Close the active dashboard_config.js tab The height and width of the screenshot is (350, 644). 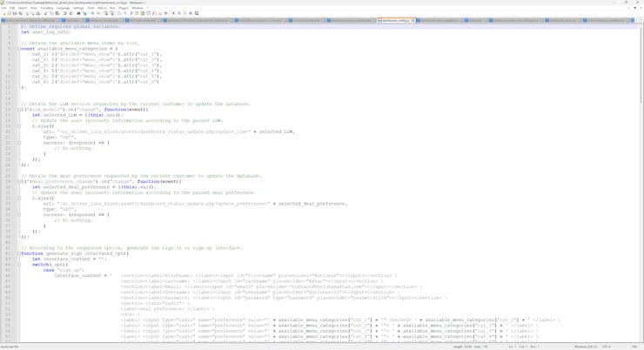pos(413,20)
